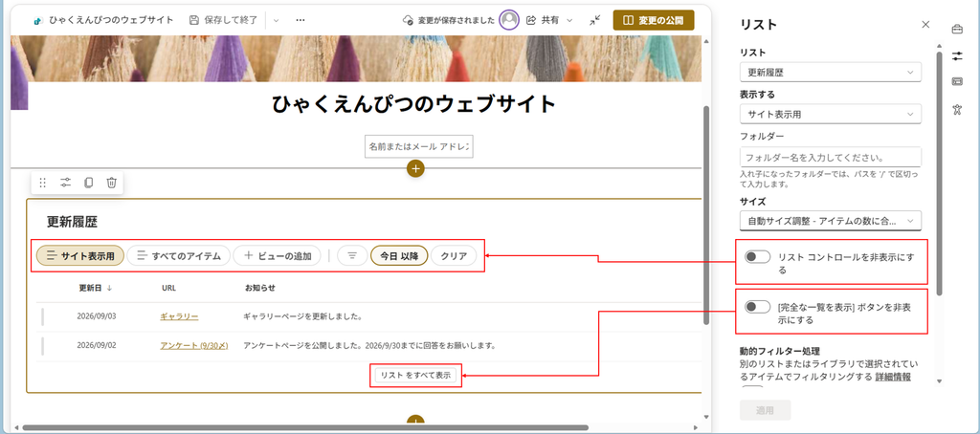The width and height of the screenshot is (980, 434).
Task: Click the sort arrow next to 更新日
Action: (x=110, y=288)
